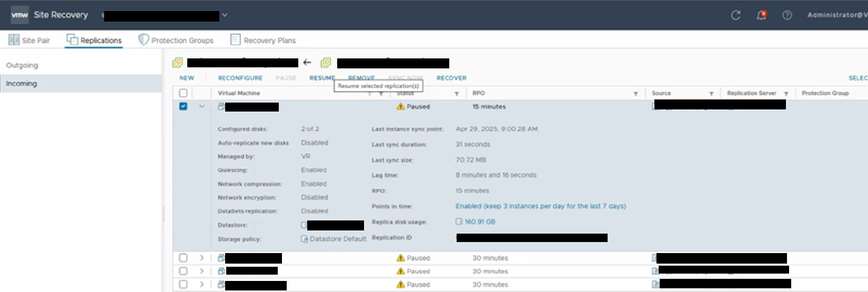
Task: Click the Replication Server filter icon
Action: (x=786, y=94)
